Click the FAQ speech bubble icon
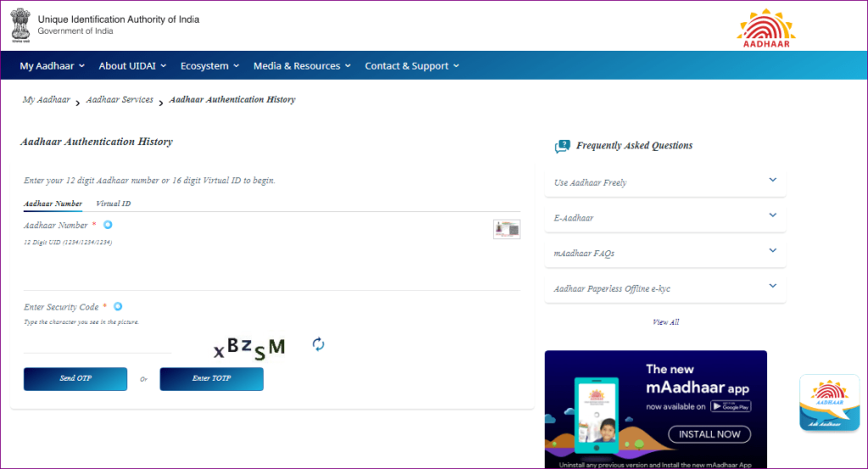Image resolution: width=868 pixels, height=469 pixels. 562,146
